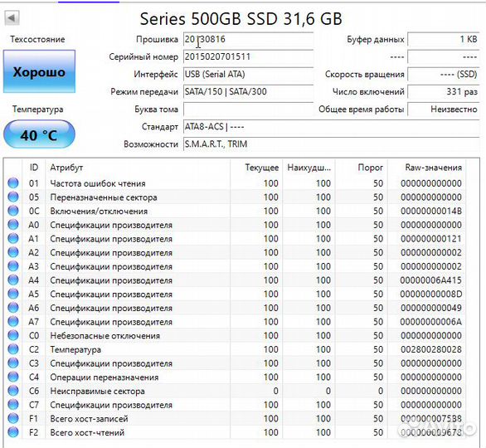Click the Стандарт ATA8-ACS field

tap(332, 127)
